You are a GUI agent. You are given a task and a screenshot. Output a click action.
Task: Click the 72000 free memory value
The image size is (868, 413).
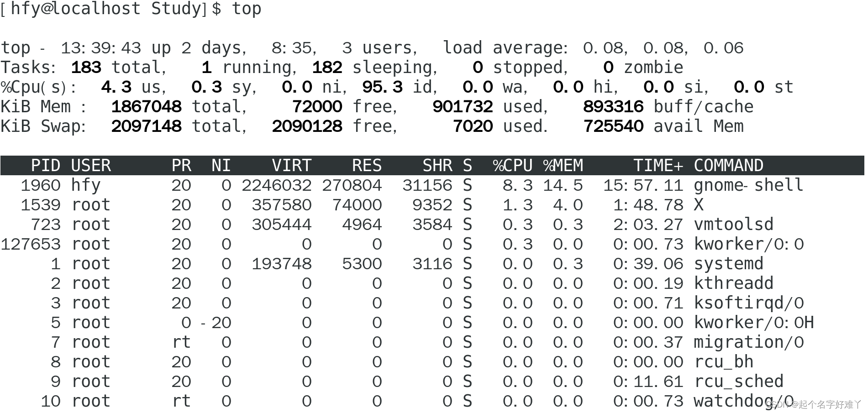(x=317, y=107)
